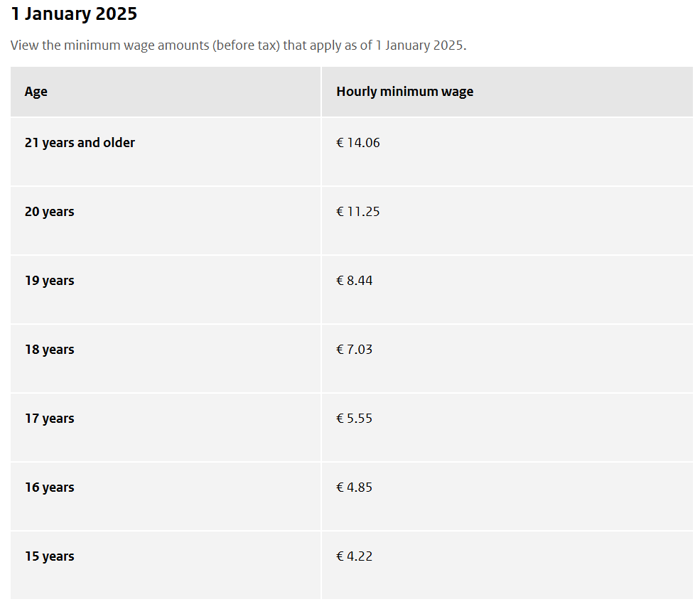Click the € 7.03 wage value

point(354,350)
